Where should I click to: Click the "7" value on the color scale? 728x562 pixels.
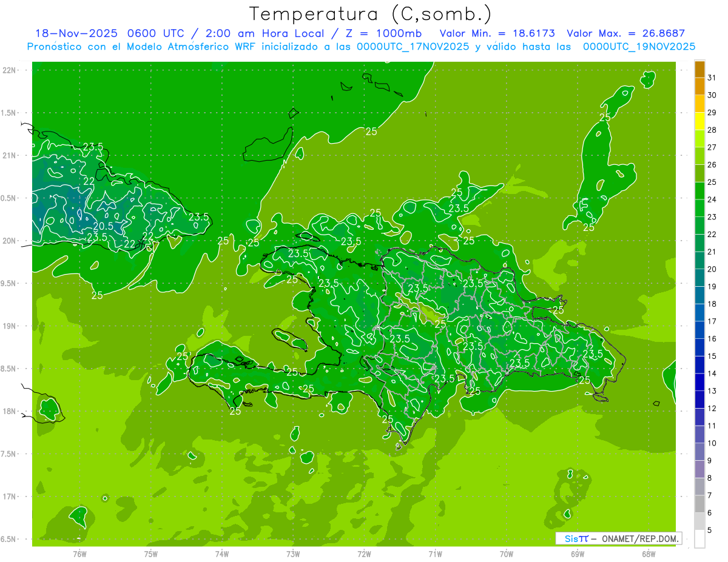click(710, 496)
